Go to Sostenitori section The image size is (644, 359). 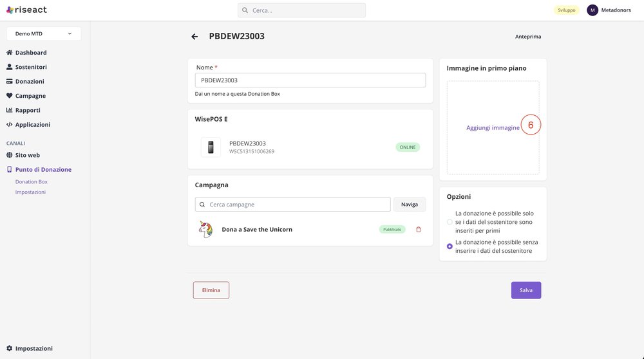click(x=30, y=67)
